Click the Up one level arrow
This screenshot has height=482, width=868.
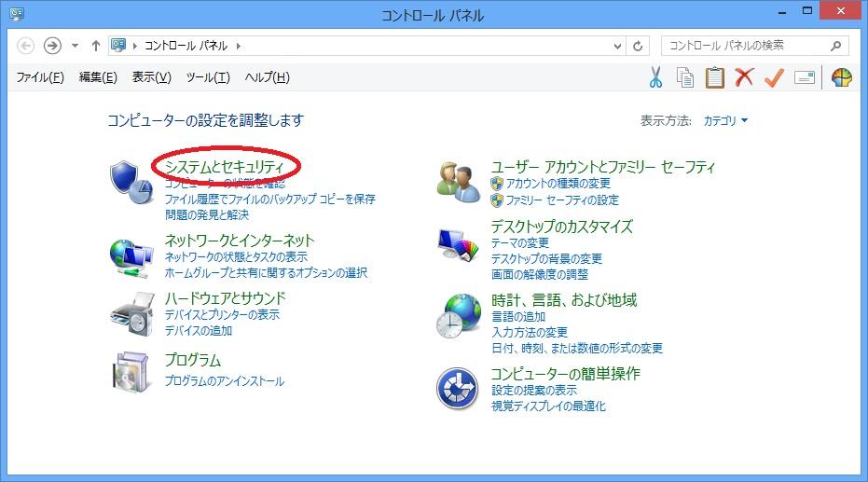(96, 46)
